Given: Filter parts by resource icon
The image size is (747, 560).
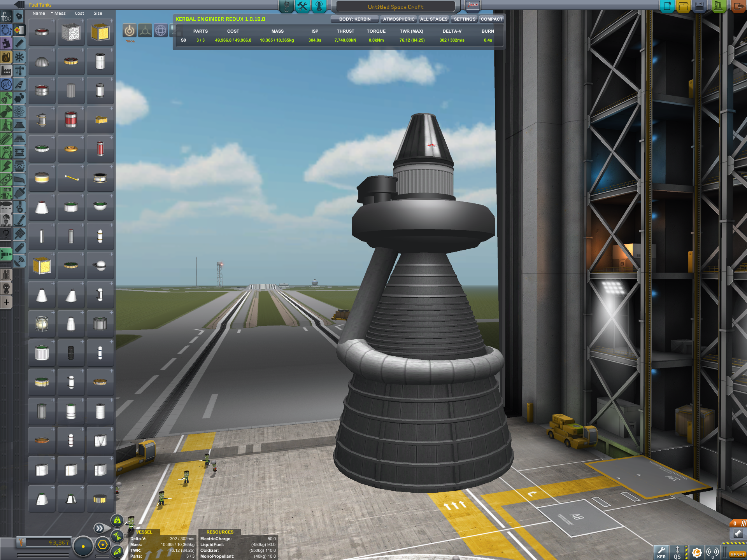Looking at the screenshot, I should [x=6, y=57].
